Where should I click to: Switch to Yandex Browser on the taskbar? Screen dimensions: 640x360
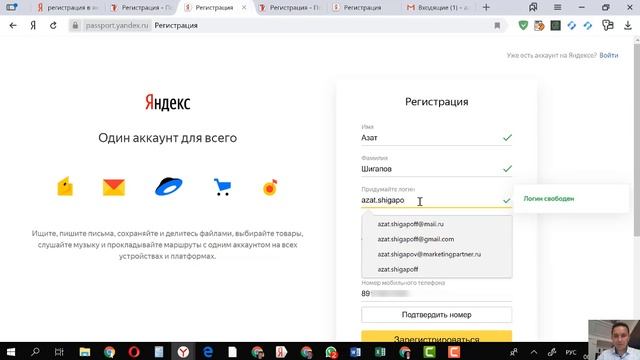click(183, 351)
